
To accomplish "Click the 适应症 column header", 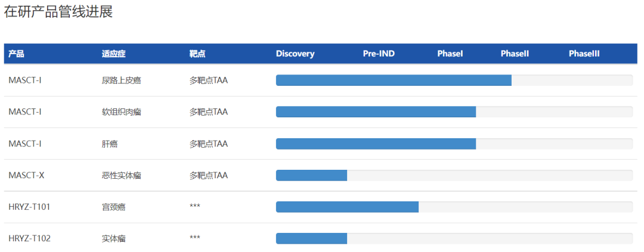I will pyautogui.click(x=113, y=54).
